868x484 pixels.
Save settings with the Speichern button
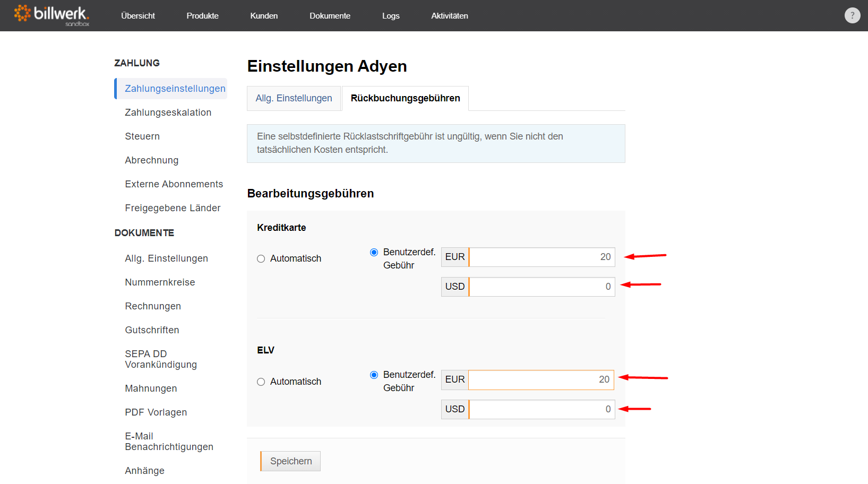tap(290, 461)
